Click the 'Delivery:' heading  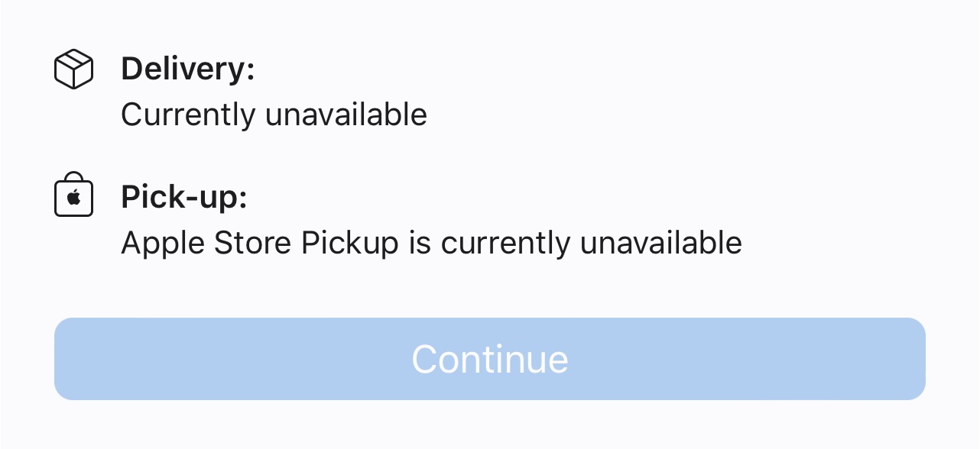187,69
